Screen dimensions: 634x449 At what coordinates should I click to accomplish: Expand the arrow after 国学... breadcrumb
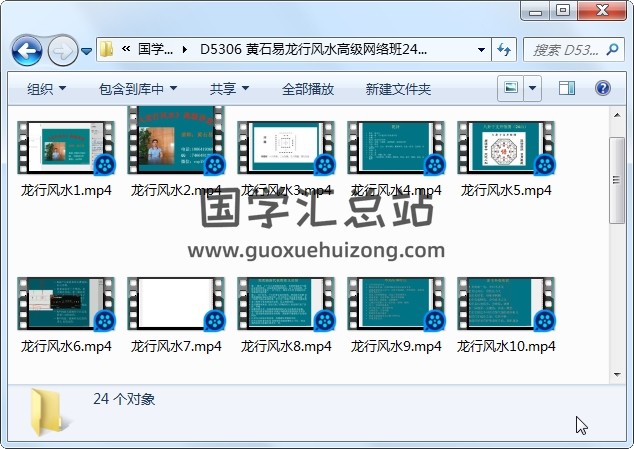click(185, 50)
